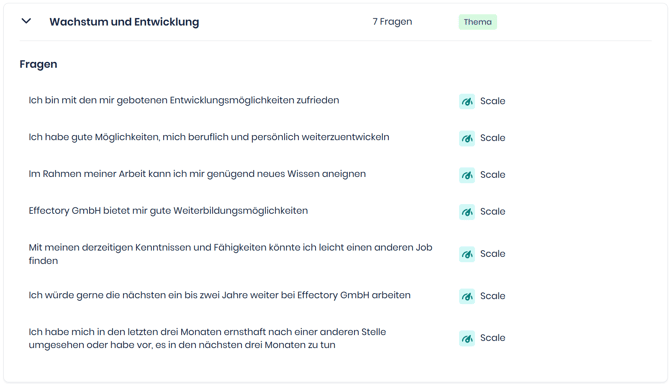Click the Scale icon for beruflich und persönlich question

pos(467,138)
